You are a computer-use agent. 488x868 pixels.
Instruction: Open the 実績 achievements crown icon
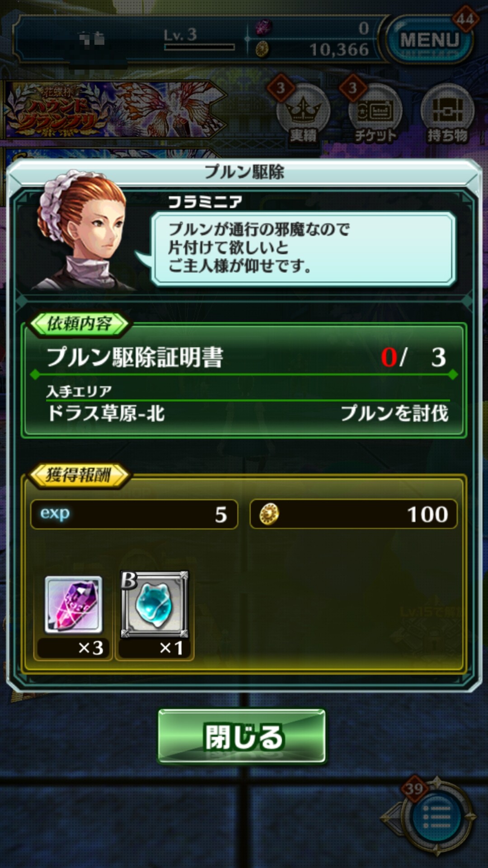click(x=303, y=114)
